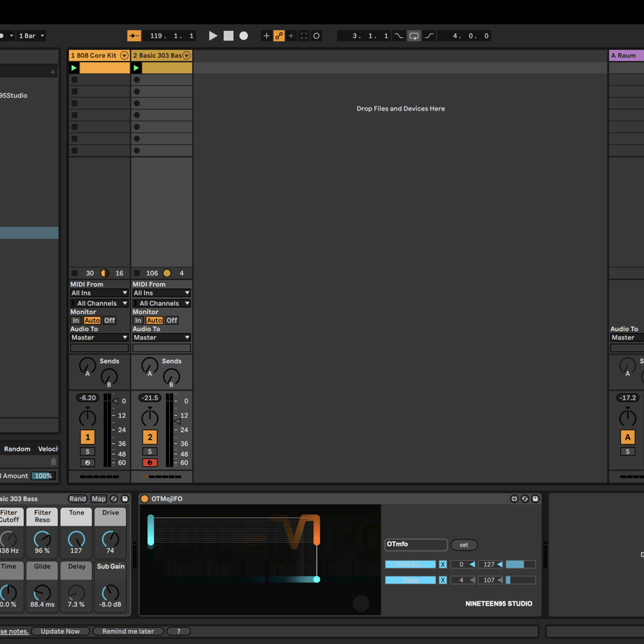The width and height of the screenshot is (644, 644).
Task: Open track 1 MIDI From All Ins dropdown
Action: click(x=99, y=293)
